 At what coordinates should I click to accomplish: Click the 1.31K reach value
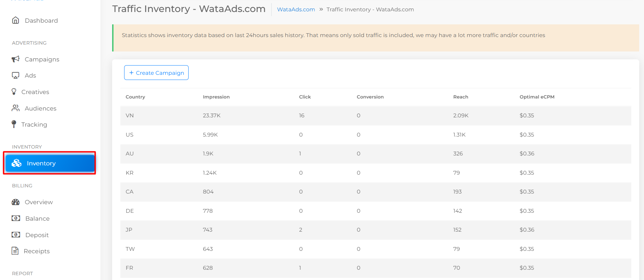(x=460, y=135)
